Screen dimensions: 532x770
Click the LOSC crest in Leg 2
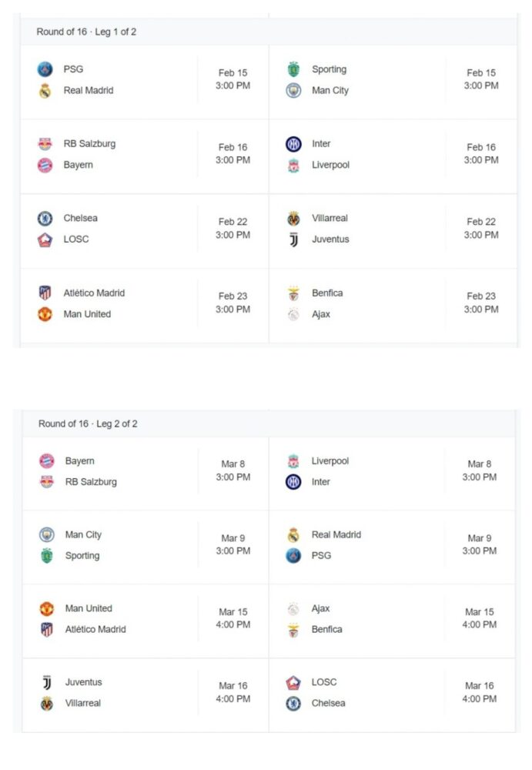[293, 682]
